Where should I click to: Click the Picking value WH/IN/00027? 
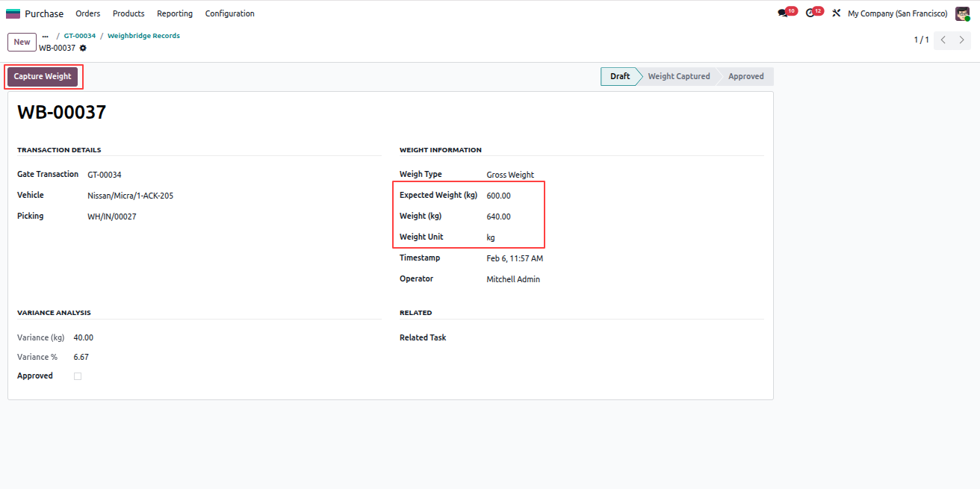coord(111,217)
